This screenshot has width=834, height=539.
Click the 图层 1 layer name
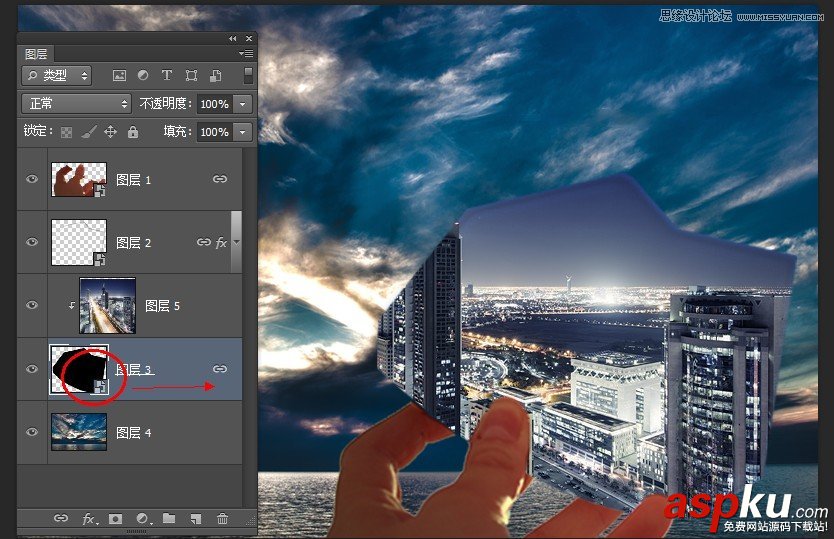click(x=134, y=180)
